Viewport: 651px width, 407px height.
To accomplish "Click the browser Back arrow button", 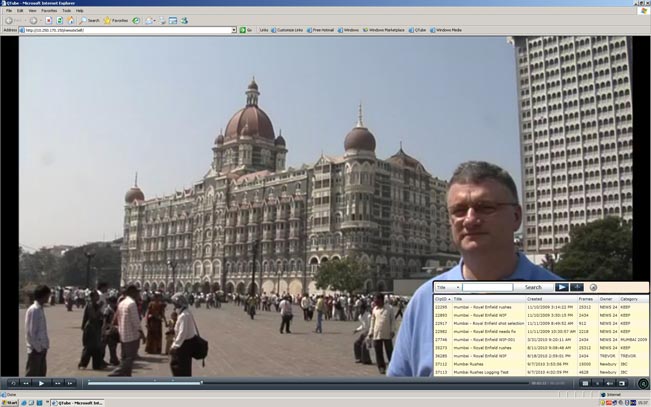I will click(x=9, y=20).
